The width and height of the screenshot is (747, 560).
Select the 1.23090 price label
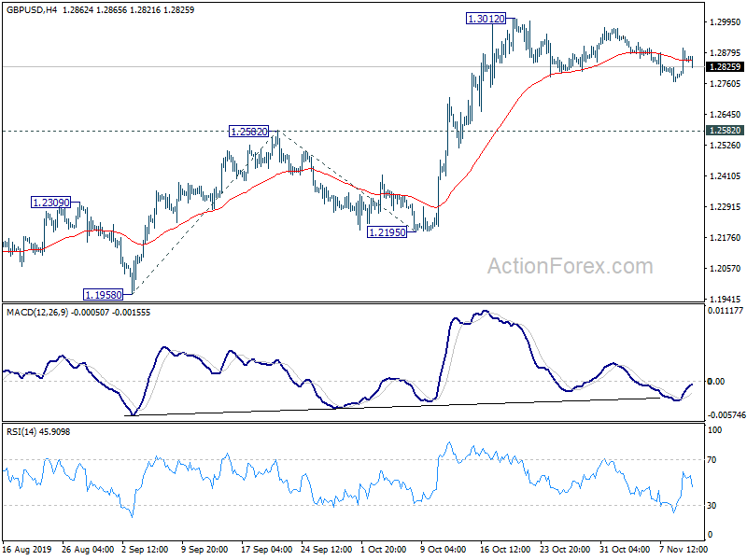[x=51, y=203]
